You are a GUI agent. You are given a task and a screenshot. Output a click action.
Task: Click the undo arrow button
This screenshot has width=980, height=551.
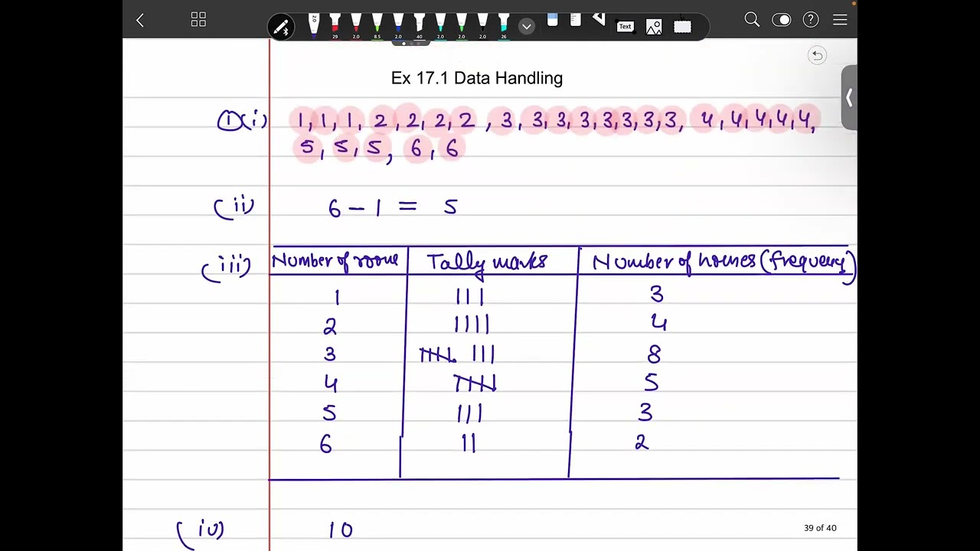pos(817,55)
